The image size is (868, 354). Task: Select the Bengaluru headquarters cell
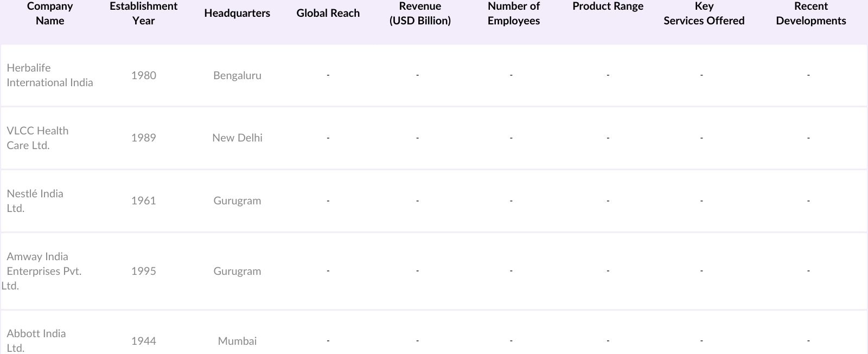(x=237, y=75)
